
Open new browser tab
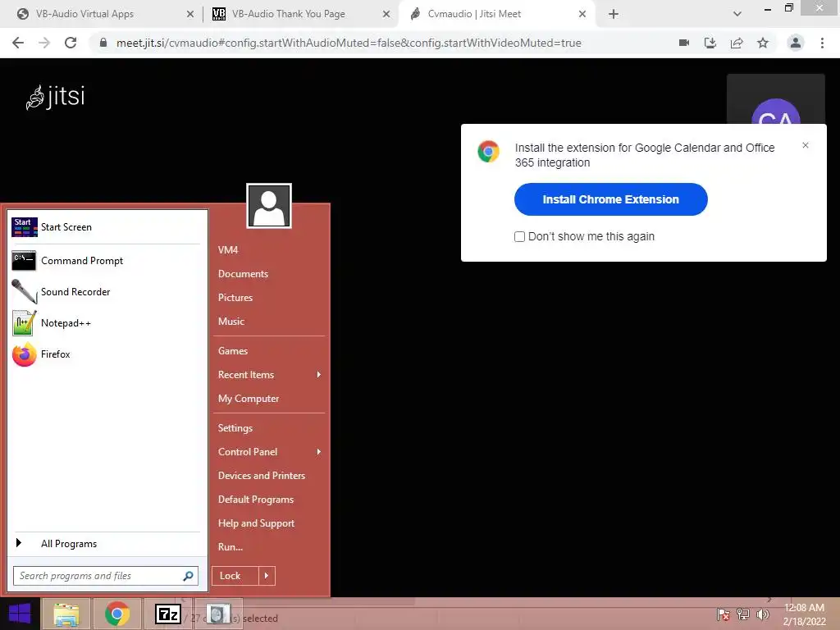614,14
